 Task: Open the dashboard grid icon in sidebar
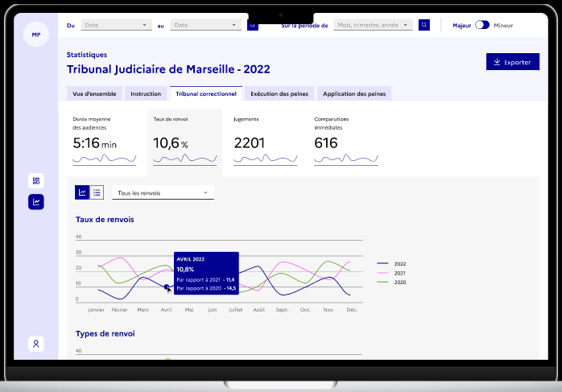pyautogui.click(x=36, y=180)
